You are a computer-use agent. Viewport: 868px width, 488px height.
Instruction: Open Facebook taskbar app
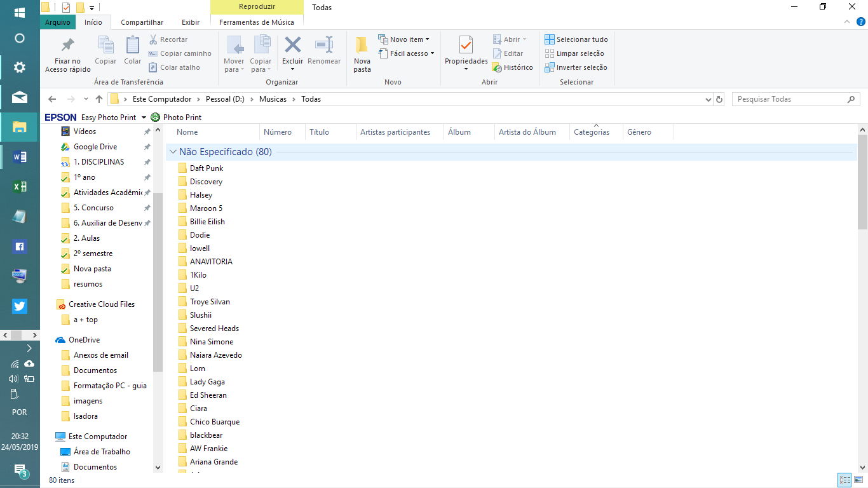(20, 247)
